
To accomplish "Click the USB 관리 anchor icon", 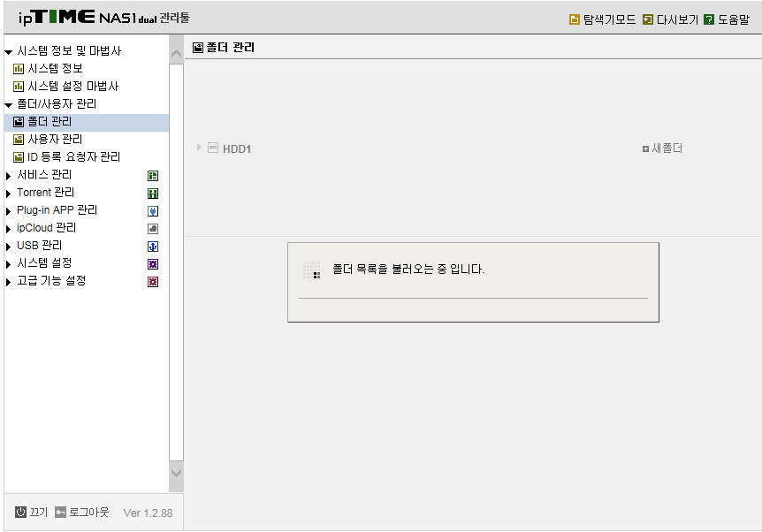I will [x=153, y=247].
